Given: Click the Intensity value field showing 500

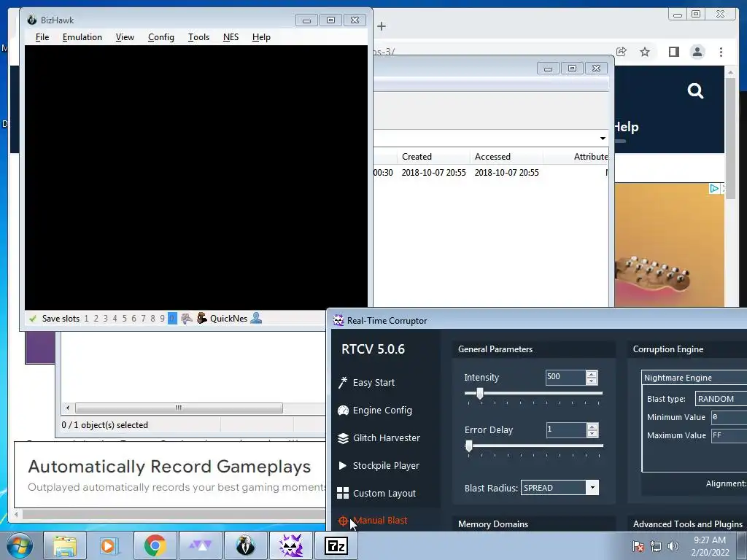Looking at the screenshot, I should pyautogui.click(x=565, y=377).
